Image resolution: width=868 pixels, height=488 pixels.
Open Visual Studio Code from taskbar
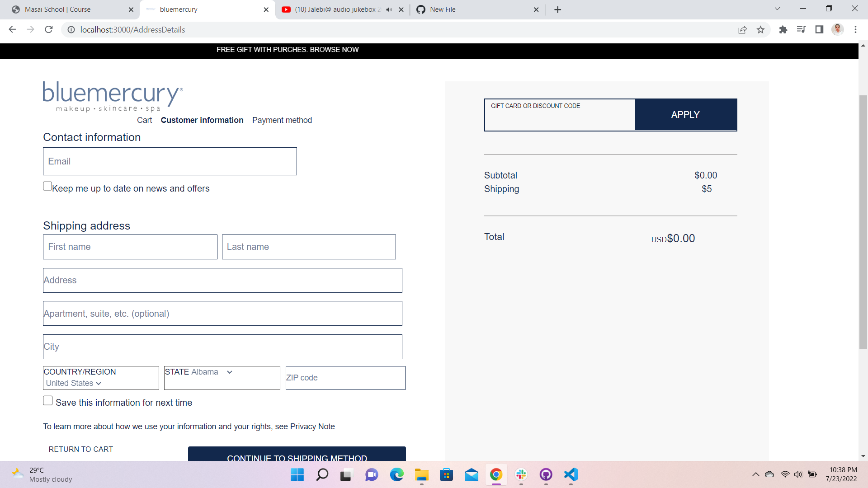(x=571, y=474)
